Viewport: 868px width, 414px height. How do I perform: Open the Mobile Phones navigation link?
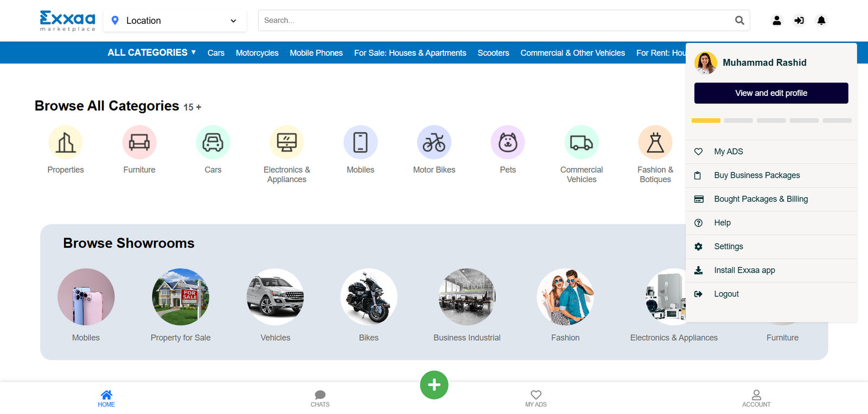coord(316,53)
